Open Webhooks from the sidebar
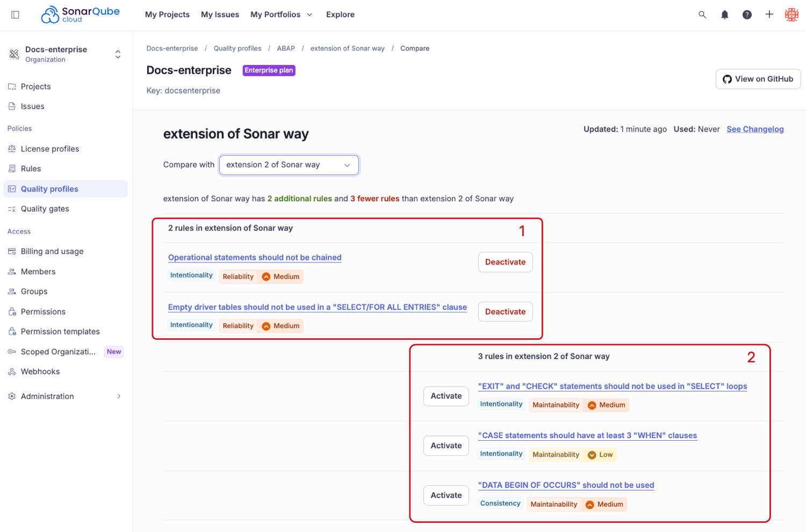This screenshot has width=806, height=532. 40,371
